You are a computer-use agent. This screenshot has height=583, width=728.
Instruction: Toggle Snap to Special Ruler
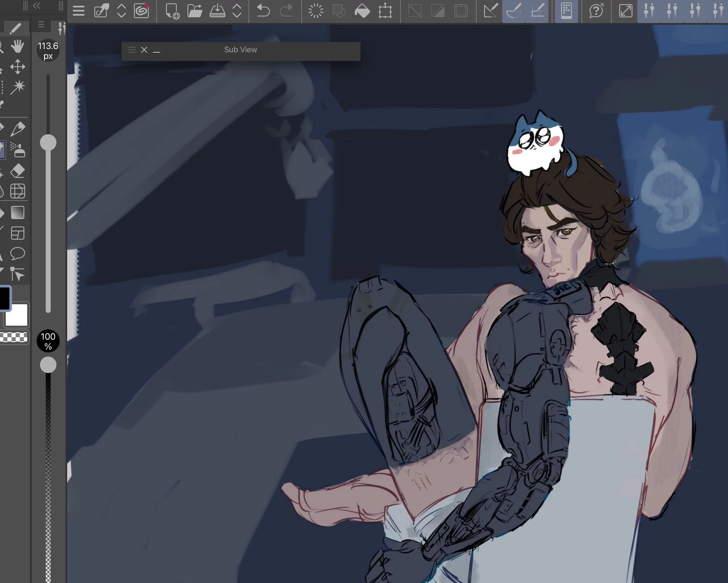(514, 11)
